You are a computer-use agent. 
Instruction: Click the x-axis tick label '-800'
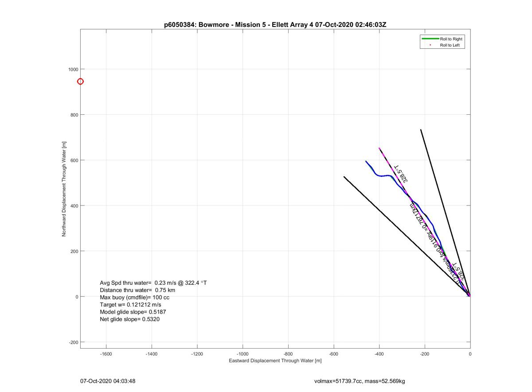(x=288, y=354)
